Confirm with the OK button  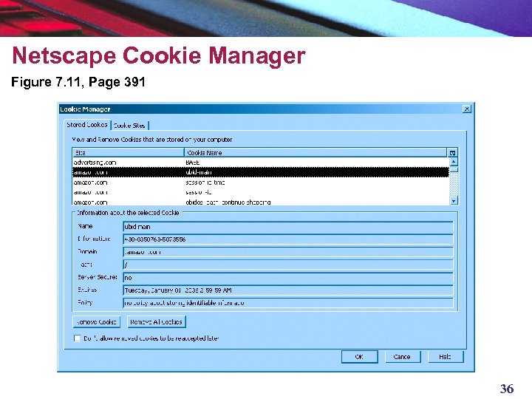pyautogui.click(x=359, y=357)
